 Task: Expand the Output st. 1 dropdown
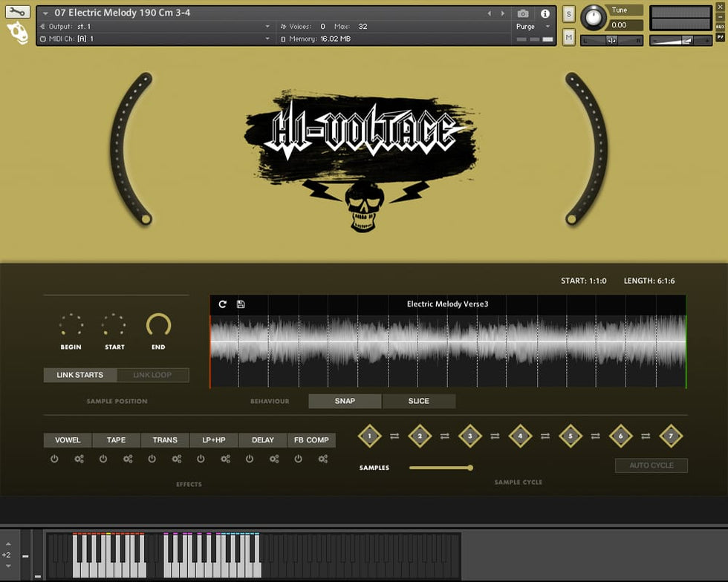pos(268,27)
